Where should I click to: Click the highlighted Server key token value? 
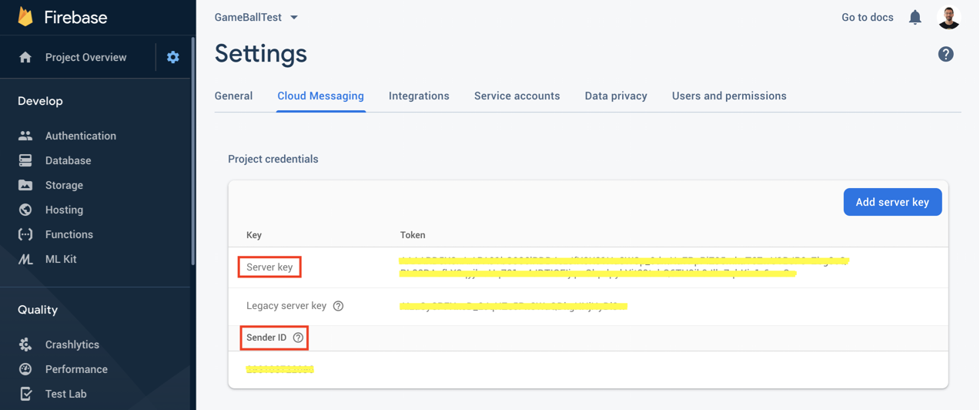click(623, 267)
